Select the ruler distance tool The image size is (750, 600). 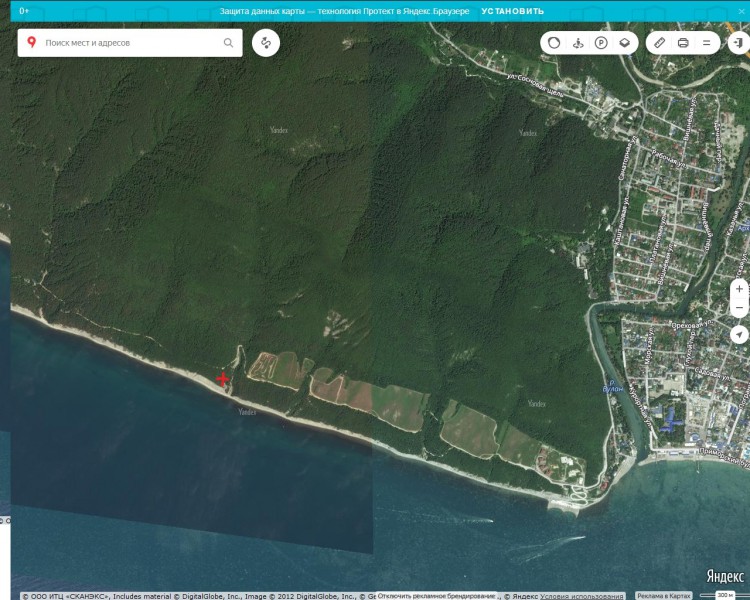click(659, 43)
